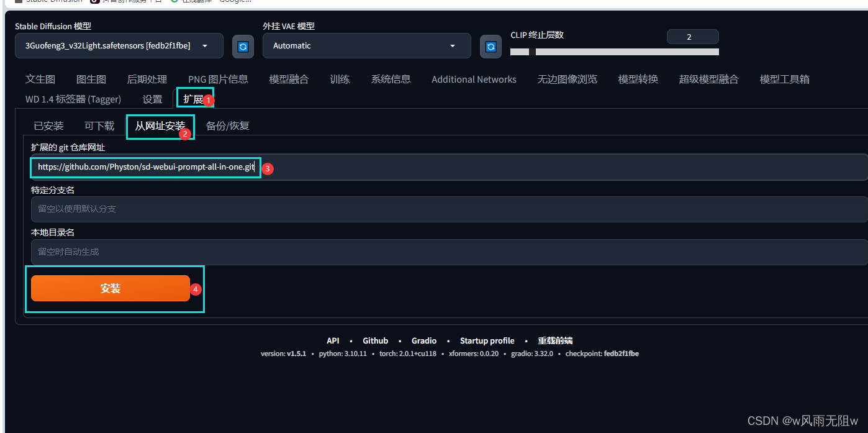The height and width of the screenshot is (433, 868).
Task: Click the 特定分支名 branch name field
Action: [449, 209]
